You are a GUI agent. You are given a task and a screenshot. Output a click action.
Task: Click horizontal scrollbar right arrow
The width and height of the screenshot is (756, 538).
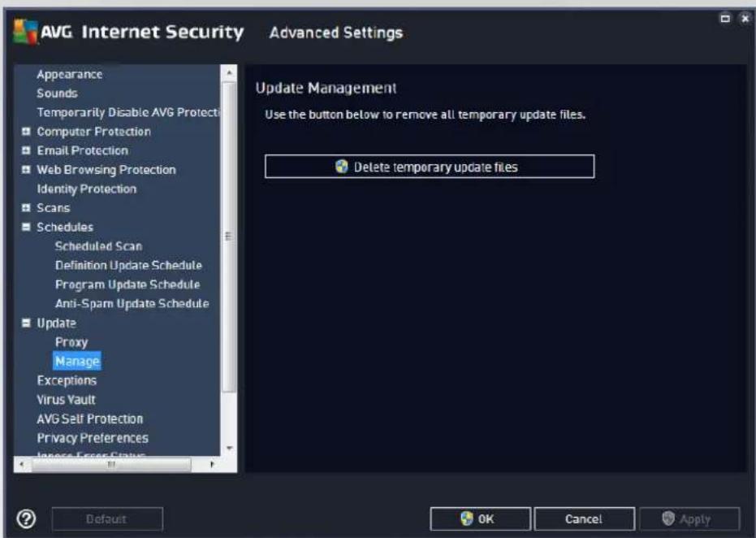212,465
